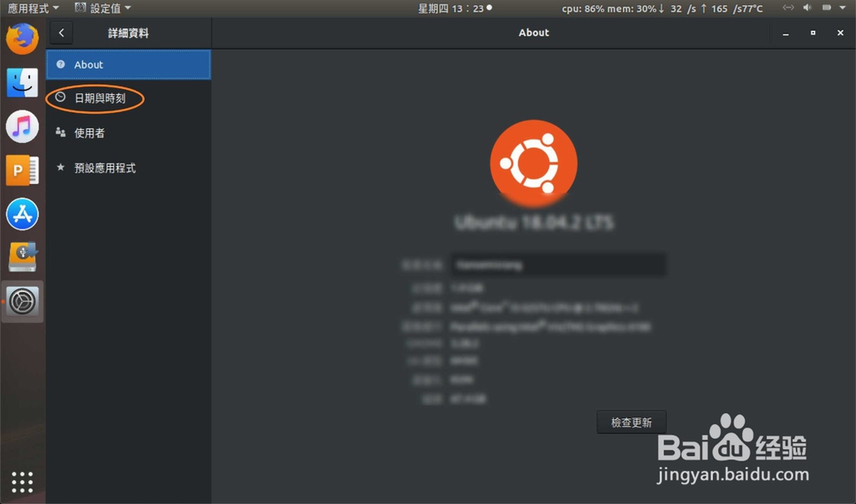The width and height of the screenshot is (856, 504).
Task: Click the users icon beside 使用者
Action: click(61, 132)
